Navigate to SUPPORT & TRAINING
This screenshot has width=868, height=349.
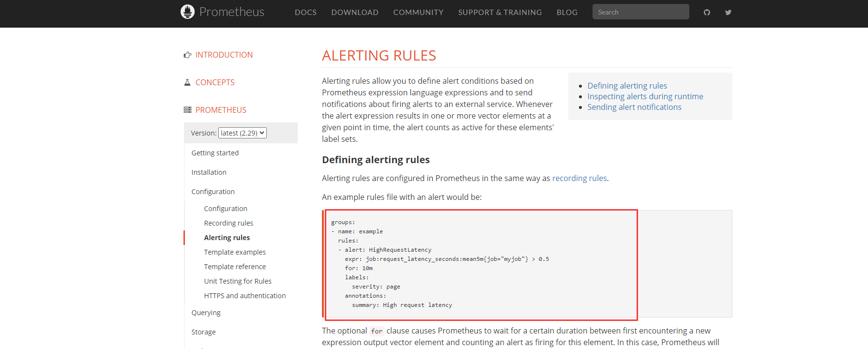tap(500, 12)
